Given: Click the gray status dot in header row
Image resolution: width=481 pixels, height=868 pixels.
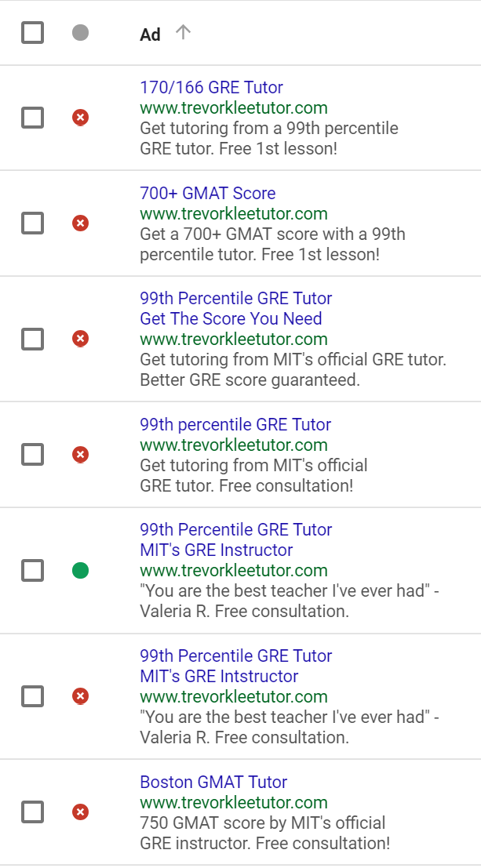Looking at the screenshot, I should tap(80, 33).
